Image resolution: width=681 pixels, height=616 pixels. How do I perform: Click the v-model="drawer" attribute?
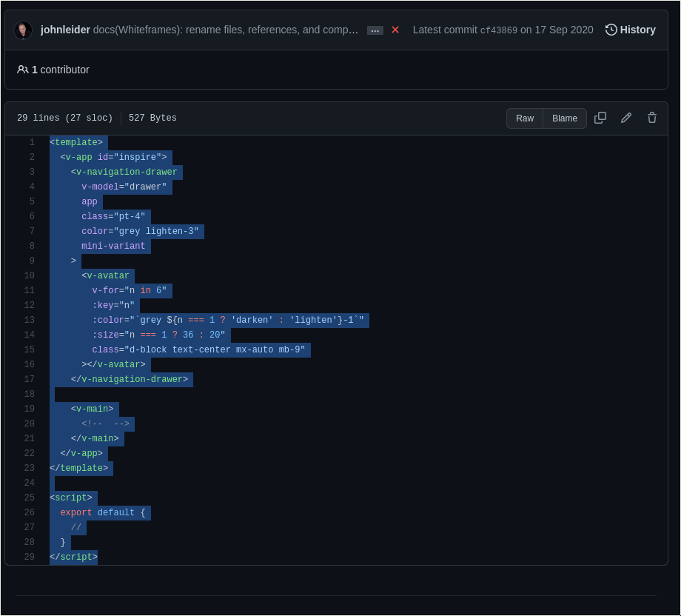[124, 187]
